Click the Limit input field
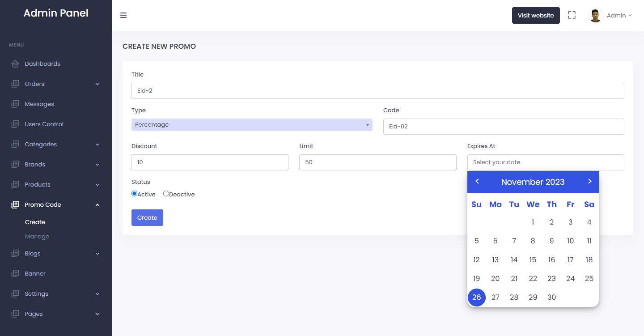The image size is (644, 336). (x=378, y=162)
